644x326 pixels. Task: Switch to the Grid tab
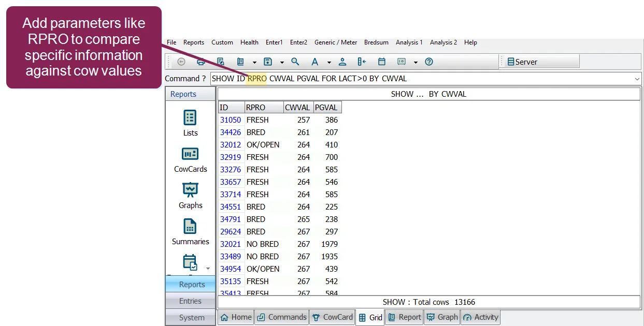click(x=370, y=318)
